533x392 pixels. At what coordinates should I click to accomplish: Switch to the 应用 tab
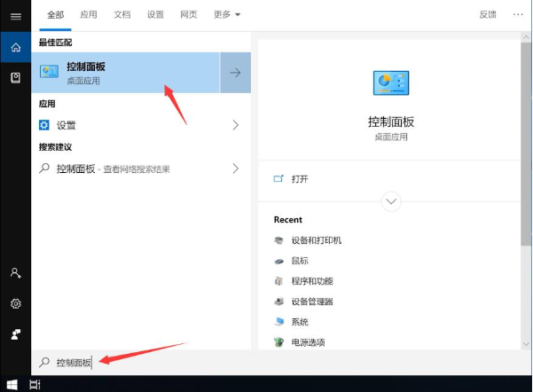tap(89, 14)
